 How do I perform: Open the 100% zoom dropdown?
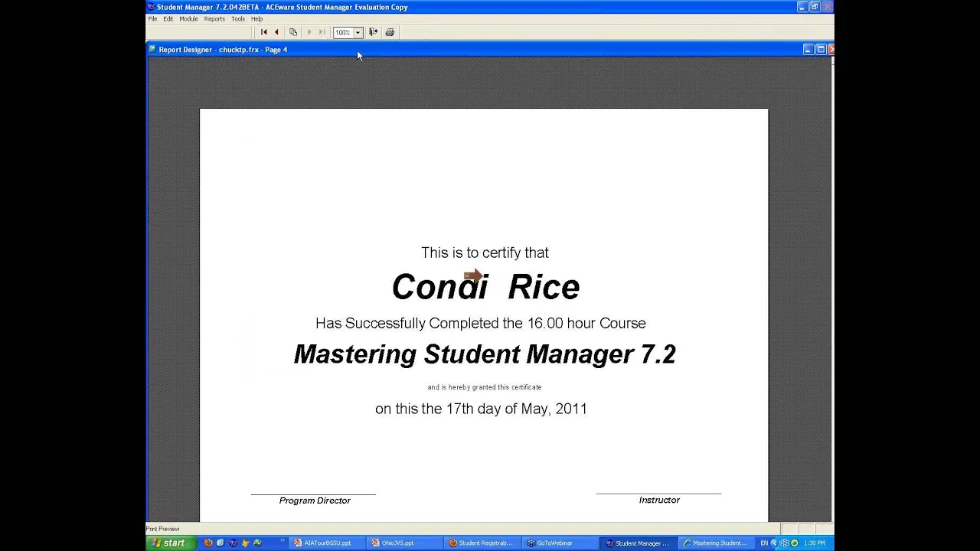coord(358,33)
